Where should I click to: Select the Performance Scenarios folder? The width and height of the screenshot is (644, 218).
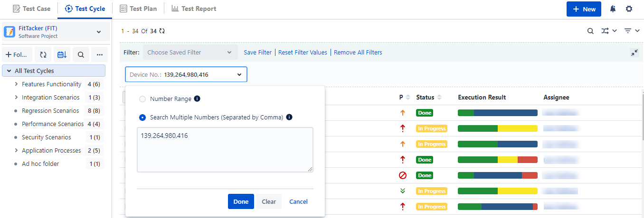53,124
